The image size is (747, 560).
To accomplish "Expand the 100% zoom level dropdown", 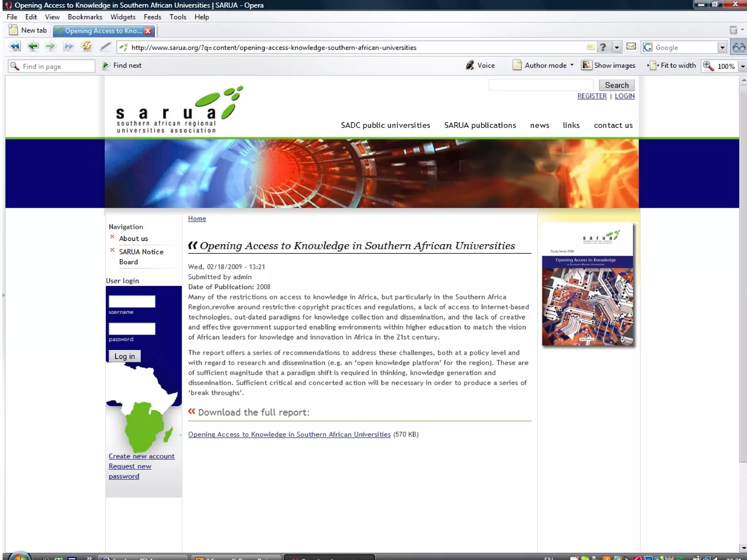I will coord(743,66).
